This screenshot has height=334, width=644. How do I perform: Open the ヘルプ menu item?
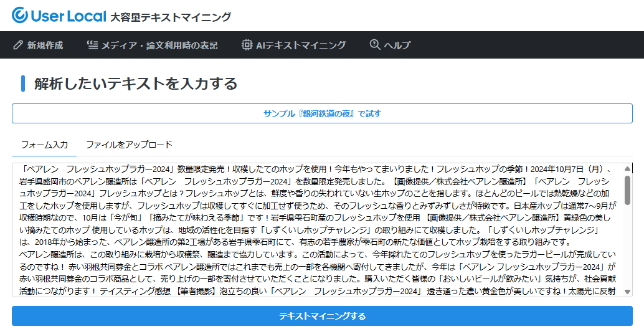coord(397,45)
